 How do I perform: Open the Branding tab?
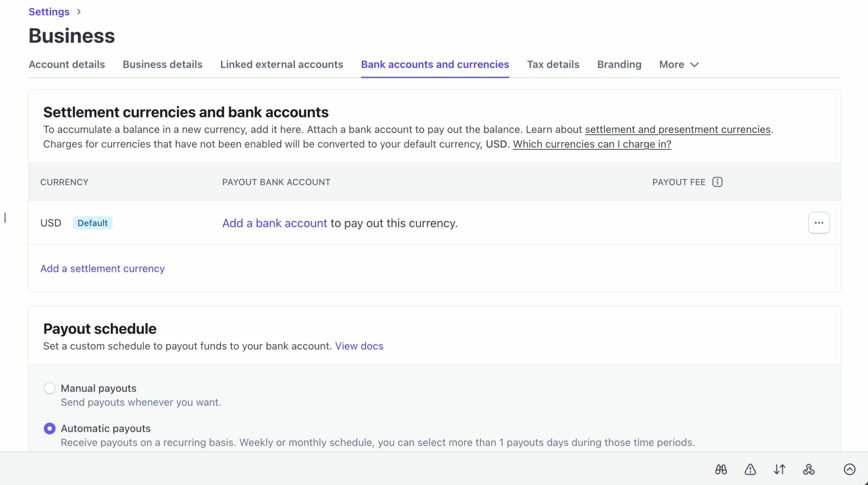(x=619, y=65)
